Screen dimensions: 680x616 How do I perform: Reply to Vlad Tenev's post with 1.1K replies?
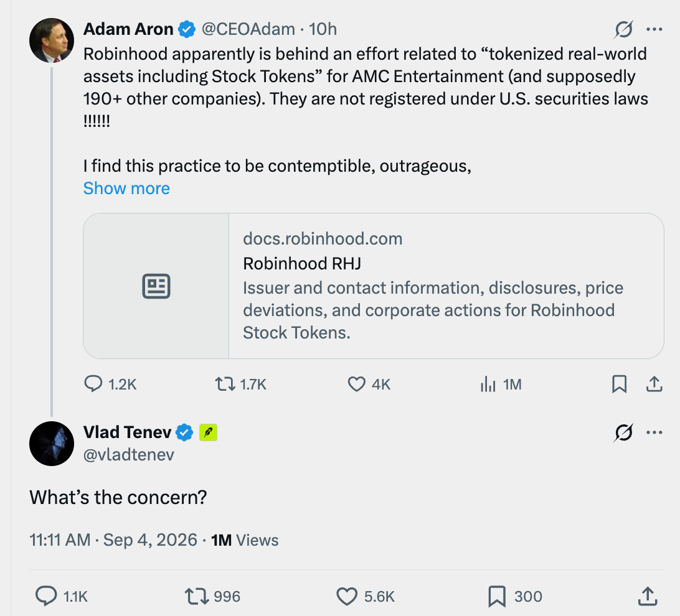(62, 596)
